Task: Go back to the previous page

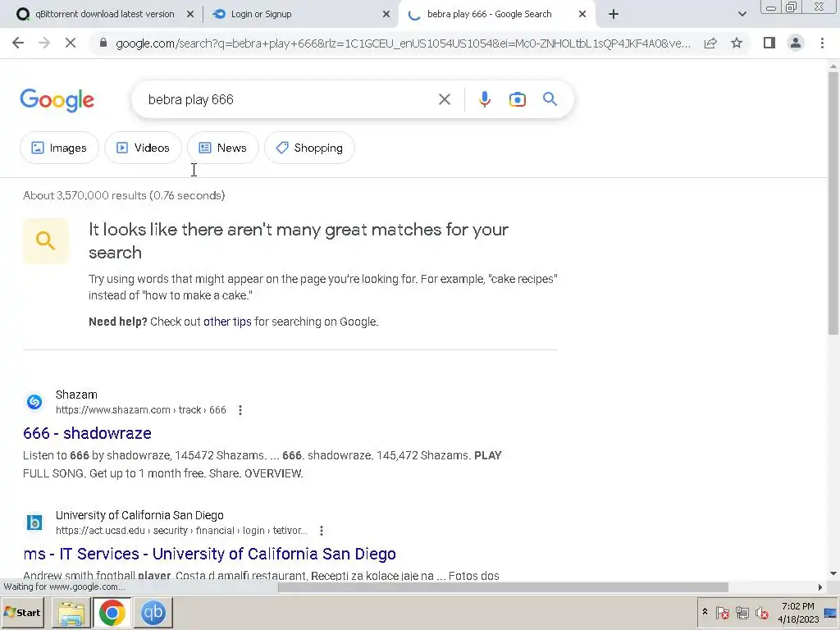Action: pos(18,43)
